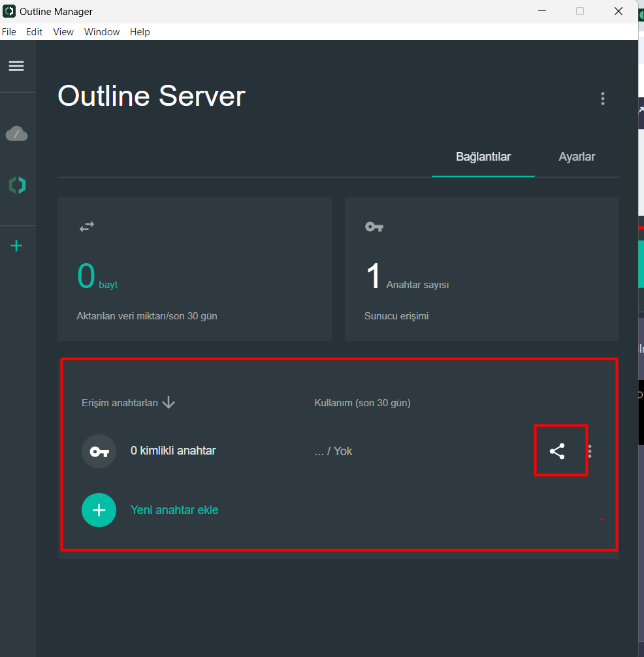Select the green Outline server icon
This screenshot has height=657, width=644.
tap(17, 185)
